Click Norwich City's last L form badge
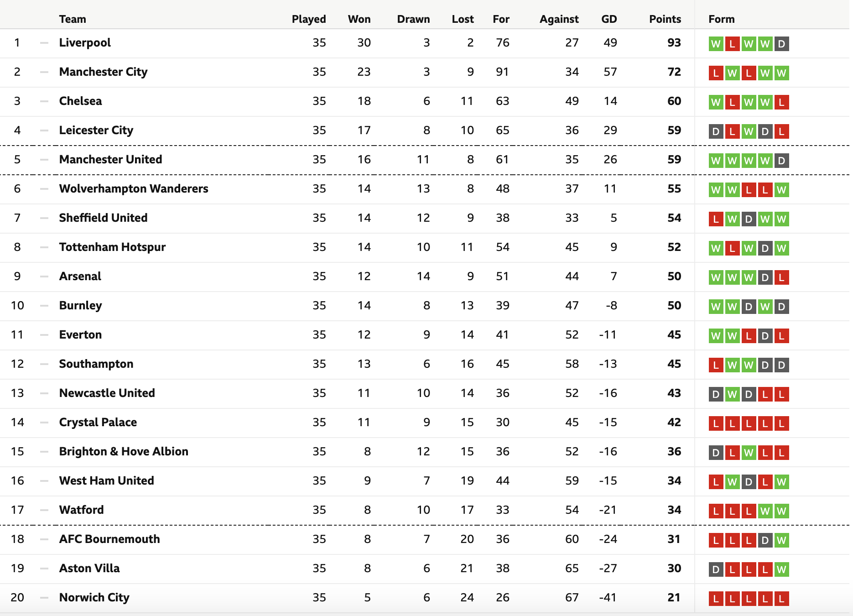The height and width of the screenshot is (616, 853). point(781,599)
